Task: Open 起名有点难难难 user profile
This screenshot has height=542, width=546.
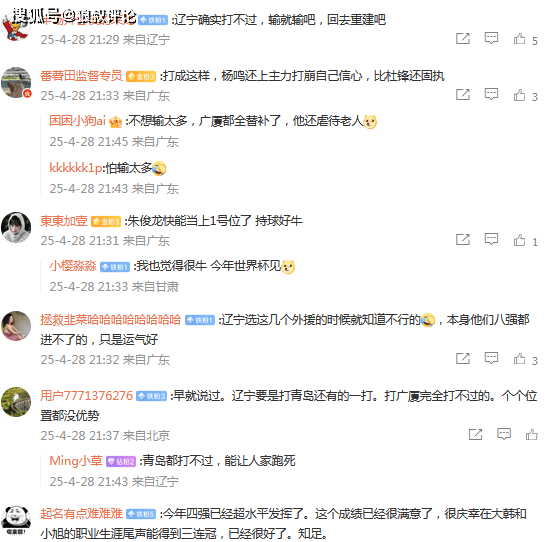Action: (x=81, y=514)
